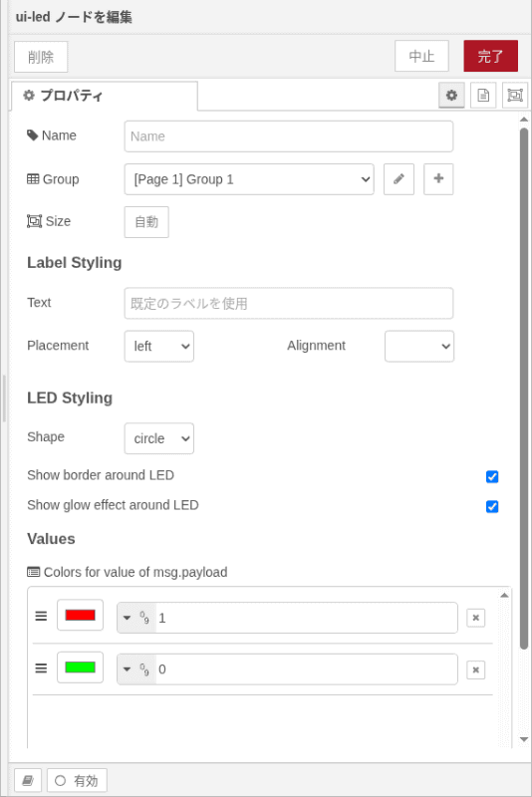Screen dimensions: 532x797
Task: Add a new group with plus icon
Action: [438, 179]
